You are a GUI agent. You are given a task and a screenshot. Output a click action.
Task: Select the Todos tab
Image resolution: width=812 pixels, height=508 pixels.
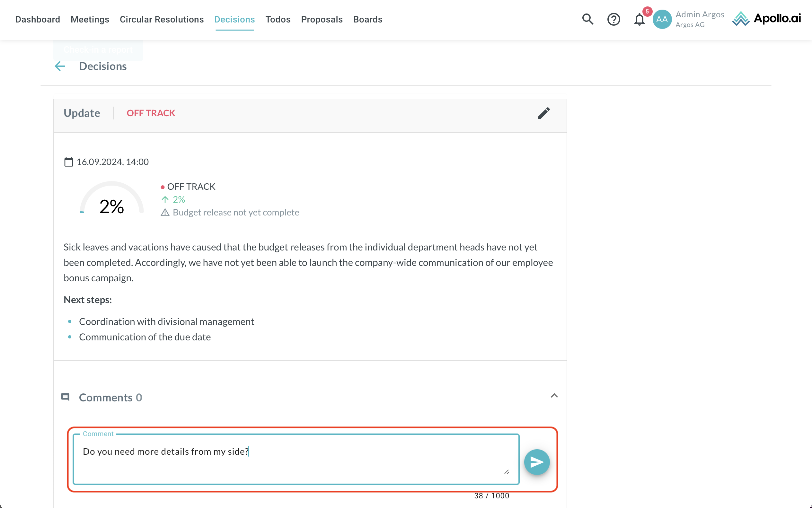point(278,20)
